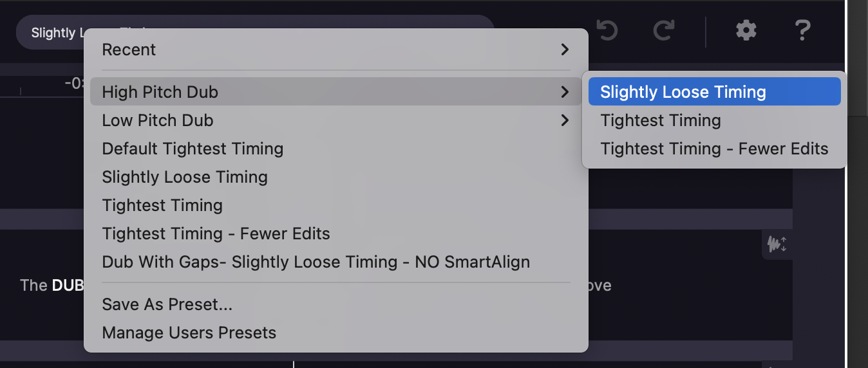Select Dub With Gaps NO SmartAlign preset
Image resolution: width=868 pixels, height=368 pixels.
[316, 262]
